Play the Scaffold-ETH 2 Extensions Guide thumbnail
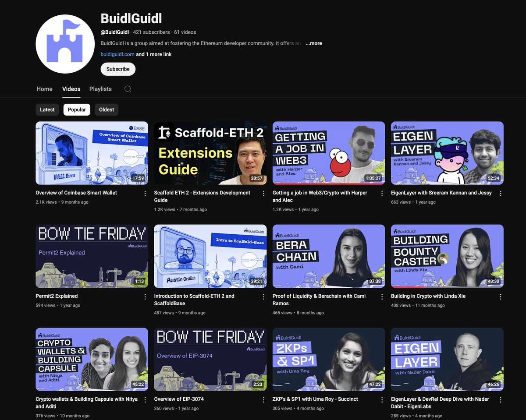 click(210, 153)
